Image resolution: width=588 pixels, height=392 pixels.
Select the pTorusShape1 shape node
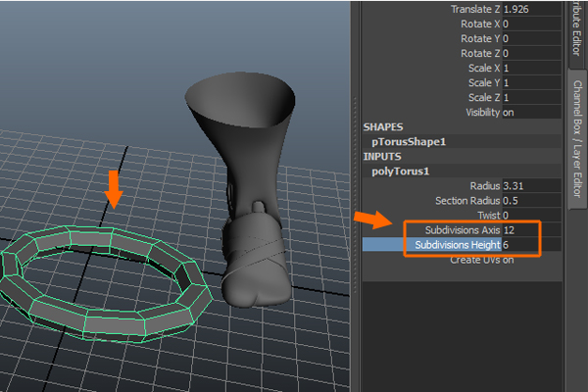(x=409, y=142)
